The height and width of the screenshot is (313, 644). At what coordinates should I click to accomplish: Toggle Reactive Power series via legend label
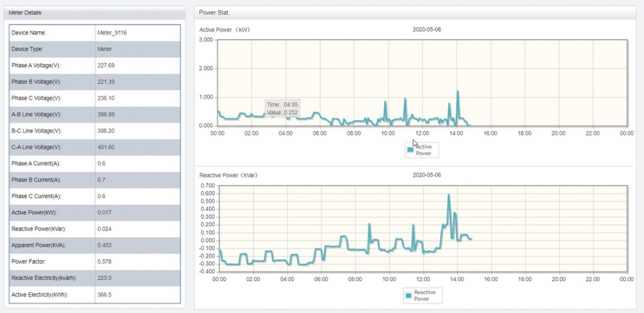[425, 295]
